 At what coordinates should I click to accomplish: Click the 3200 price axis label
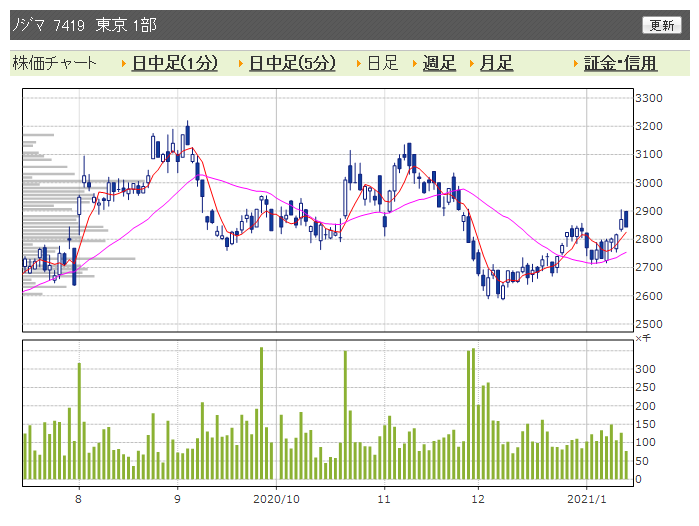pyautogui.click(x=649, y=126)
